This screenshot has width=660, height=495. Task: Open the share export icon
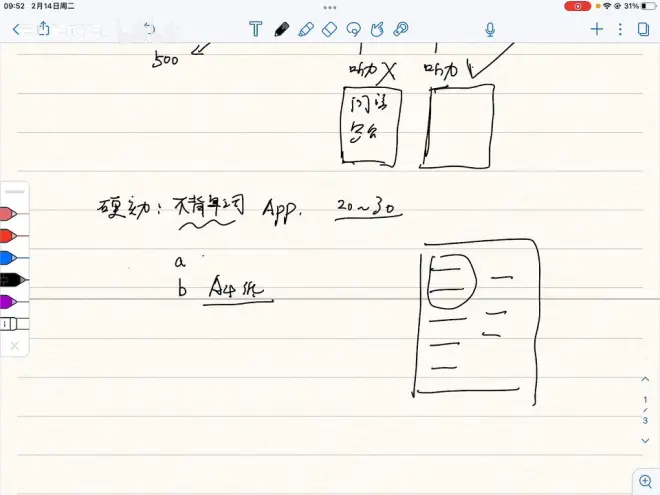pyautogui.click(x=43, y=29)
